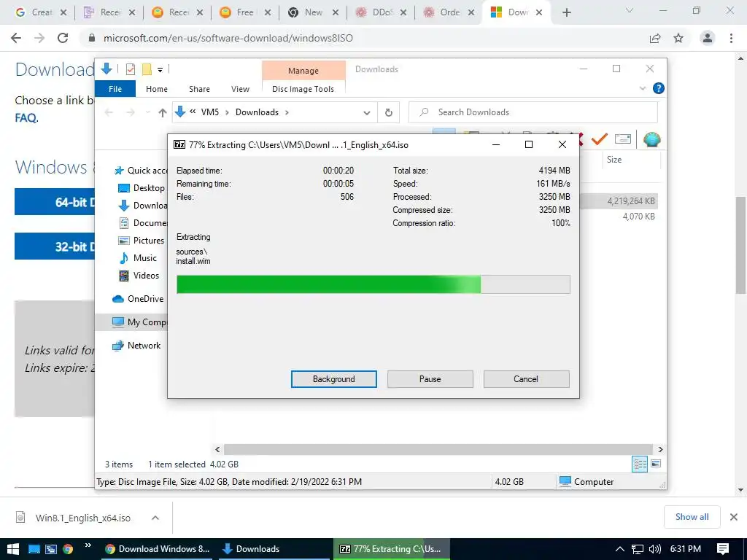Open the Share ribbon tab
Image resolution: width=747 pixels, height=560 pixels.
[x=199, y=89]
